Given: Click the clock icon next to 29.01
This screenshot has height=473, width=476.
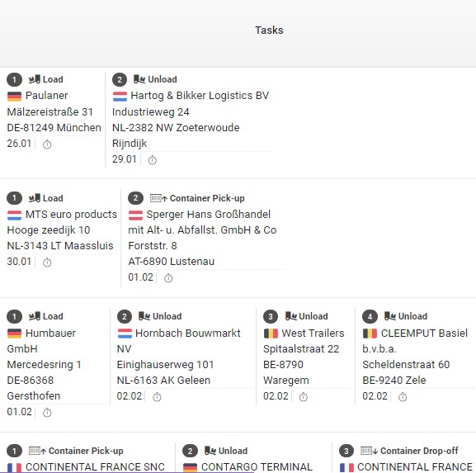Looking at the screenshot, I should pos(153,159).
